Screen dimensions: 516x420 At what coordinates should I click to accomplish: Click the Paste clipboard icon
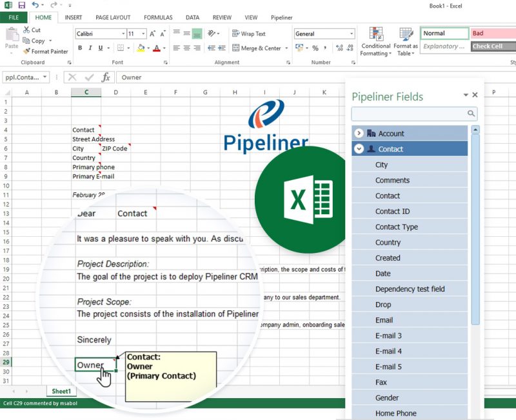pyautogui.click(x=12, y=35)
